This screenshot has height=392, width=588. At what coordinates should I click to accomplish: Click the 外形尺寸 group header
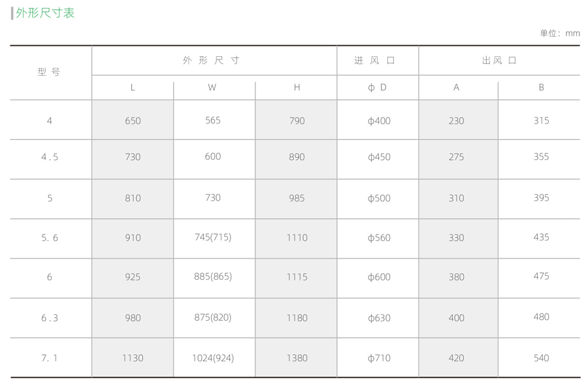(212, 61)
